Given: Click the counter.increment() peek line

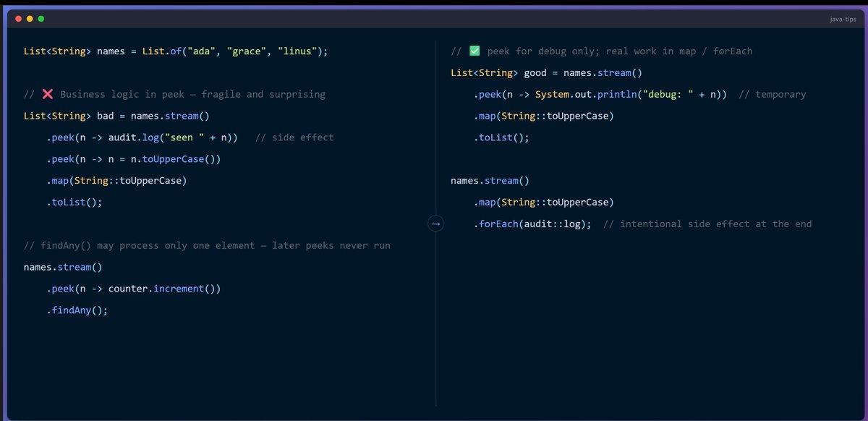Looking at the screenshot, I should 134,289.
